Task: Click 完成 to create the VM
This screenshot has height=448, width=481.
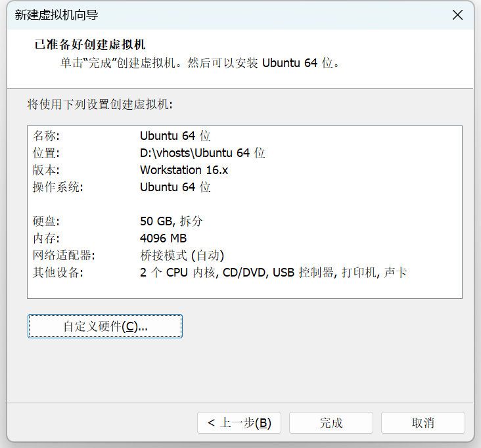Action: [331, 422]
